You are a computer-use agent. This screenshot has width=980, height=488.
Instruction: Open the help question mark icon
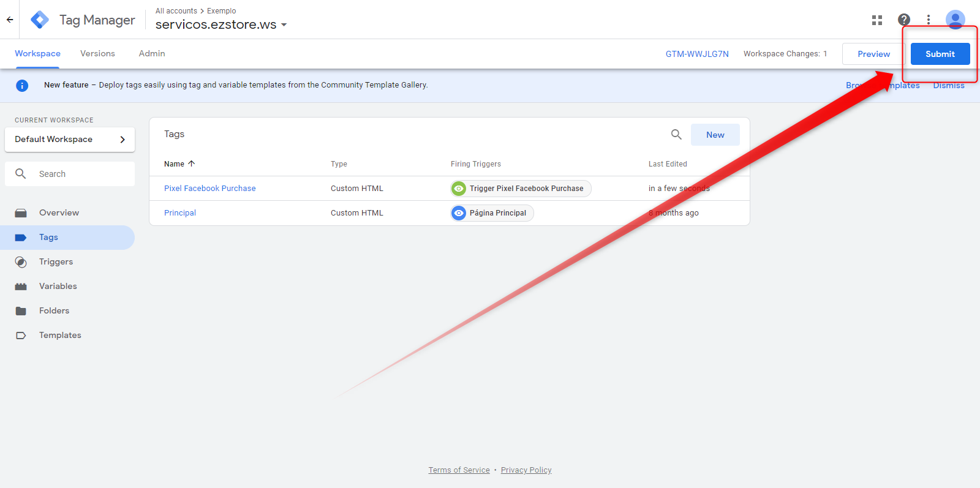tap(904, 20)
